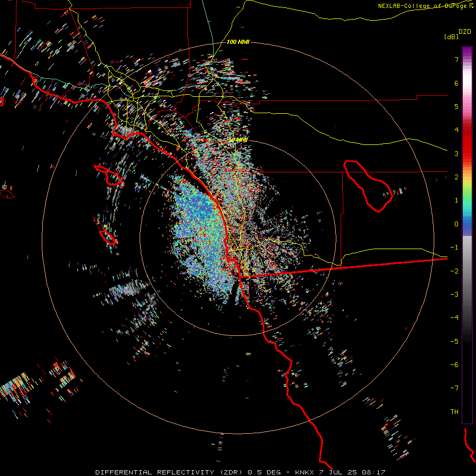The height and width of the screenshot is (476, 476).
Task: Select the 0 value on color scale
Action: (x=456, y=224)
